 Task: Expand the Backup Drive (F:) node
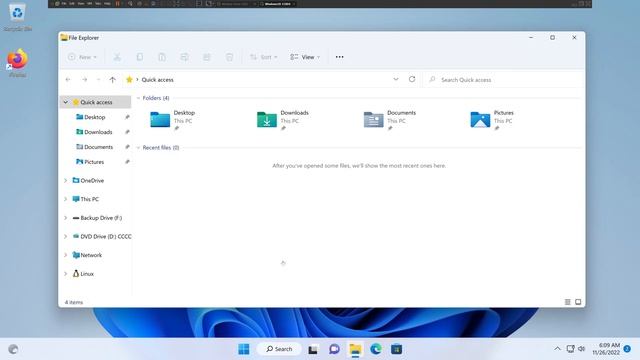click(x=66, y=218)
